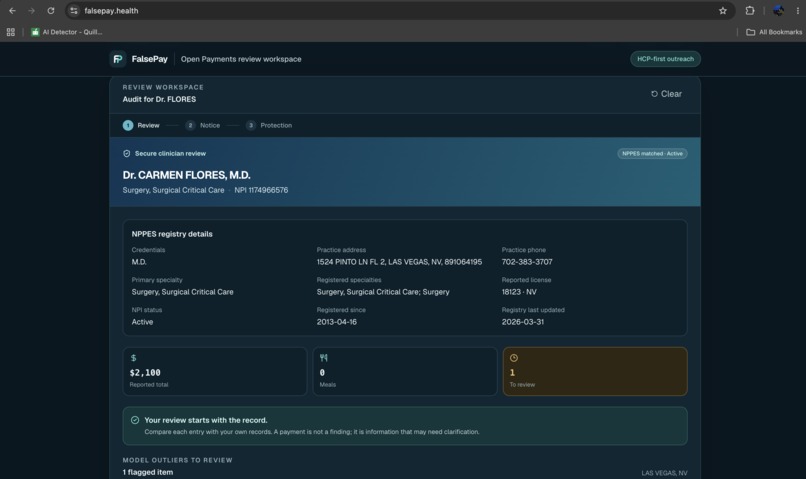Click the Secure clinician review shield icon
The image size is (806, 479).
pyautogui.click(x=126, y=154)
